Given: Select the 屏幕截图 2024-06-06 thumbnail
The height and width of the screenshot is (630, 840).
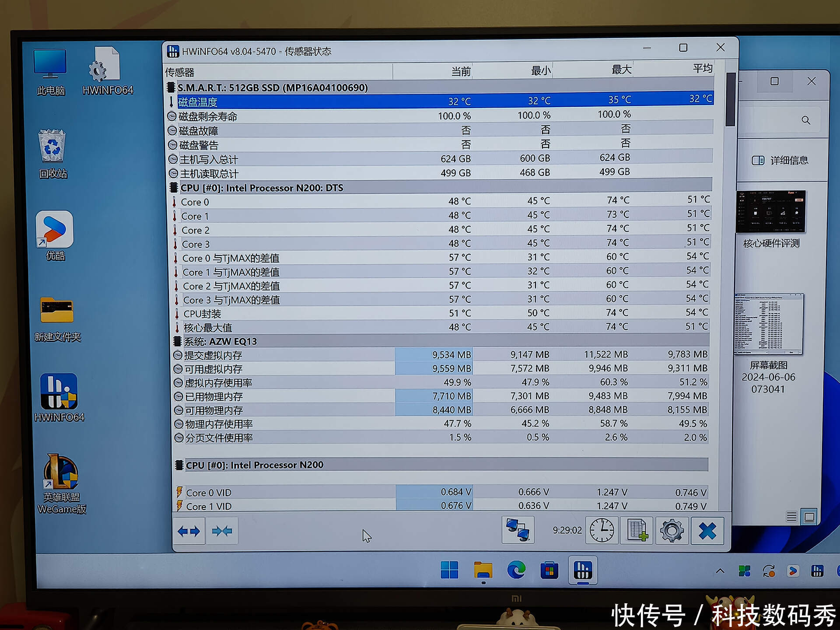Looking at the screenshot, I should 769,324.
